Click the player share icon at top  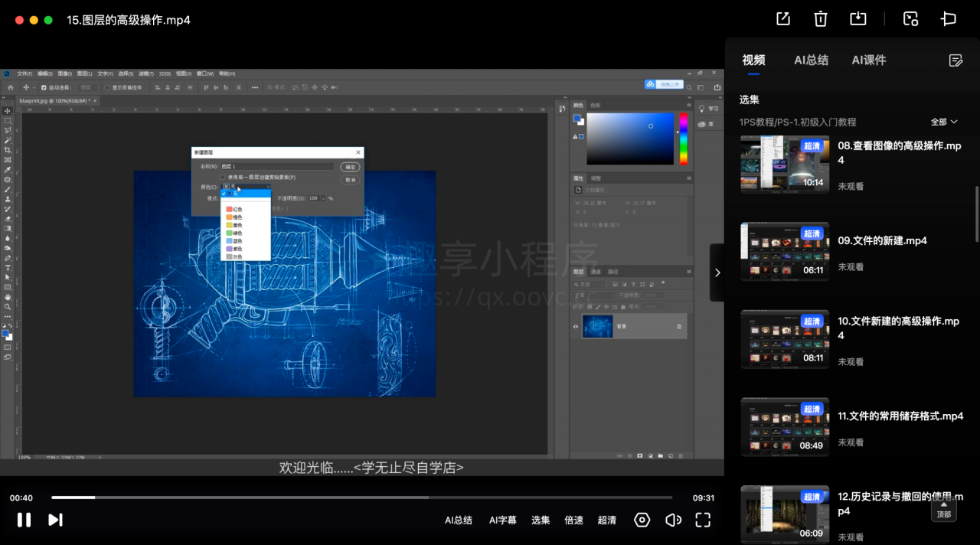[x=783, y=19]
